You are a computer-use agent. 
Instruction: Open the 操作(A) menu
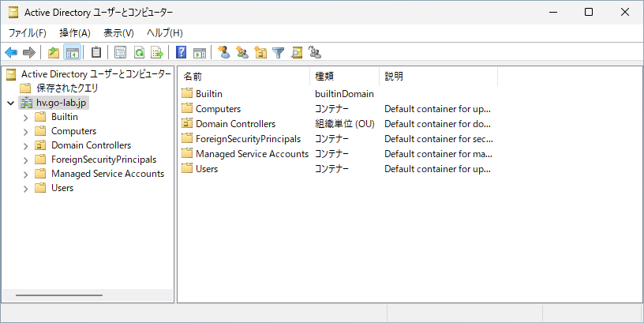click(x=75, y=33)
